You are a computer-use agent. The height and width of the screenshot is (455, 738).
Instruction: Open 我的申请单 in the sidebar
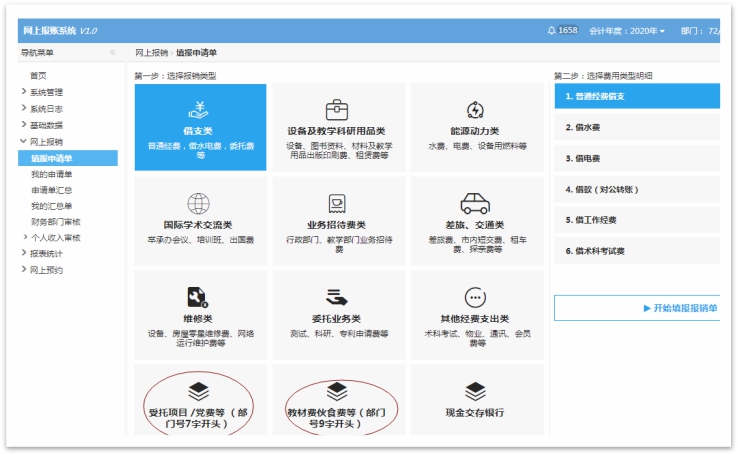[x=51, y=174]
